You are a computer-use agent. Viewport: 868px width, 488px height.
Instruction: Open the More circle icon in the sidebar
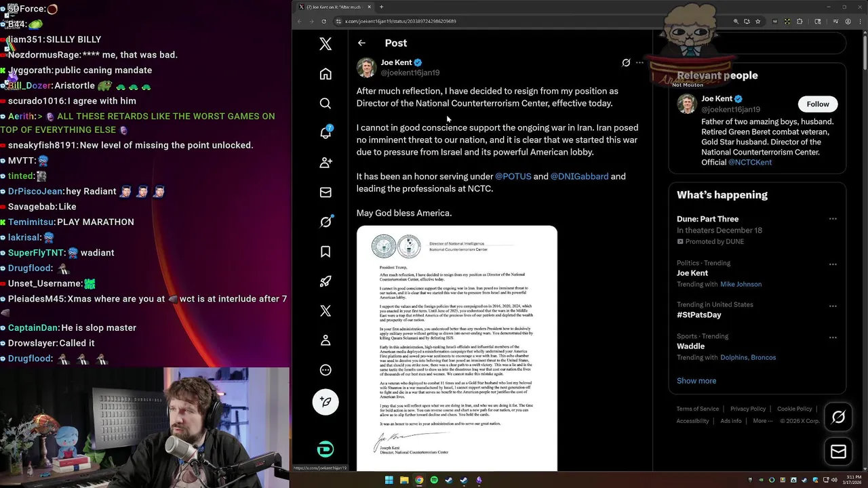(x=325, y=369)
